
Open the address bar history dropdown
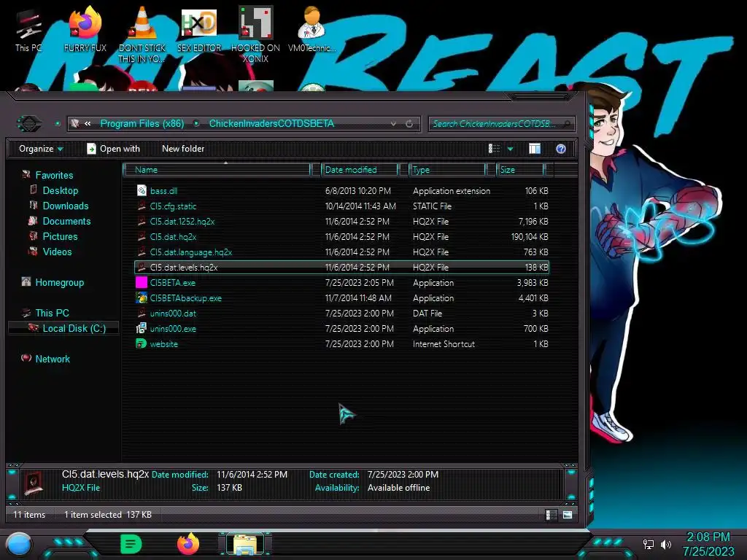[x=393, y=124]
